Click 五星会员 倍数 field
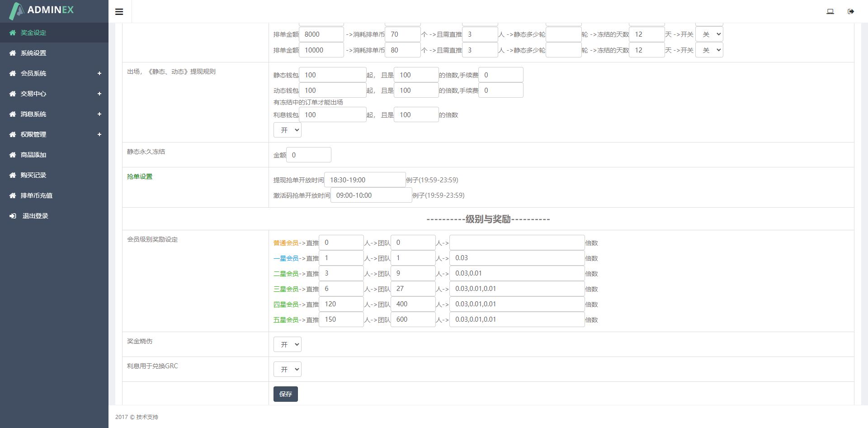This screenshot has width=868, height=428. (517, 319)
